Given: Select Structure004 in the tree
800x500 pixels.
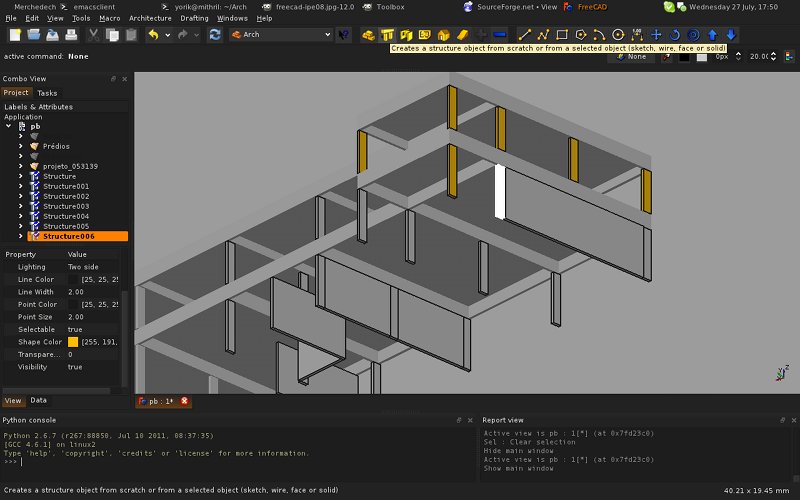Looking at the screenshot, I should 66,216.
